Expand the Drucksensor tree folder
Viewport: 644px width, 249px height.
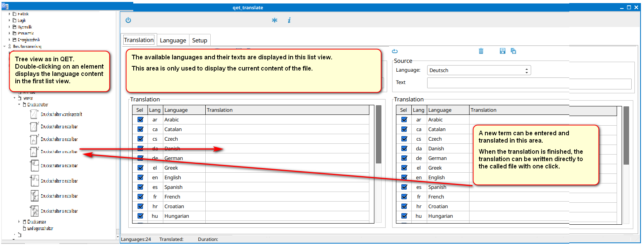pos(19,222)
